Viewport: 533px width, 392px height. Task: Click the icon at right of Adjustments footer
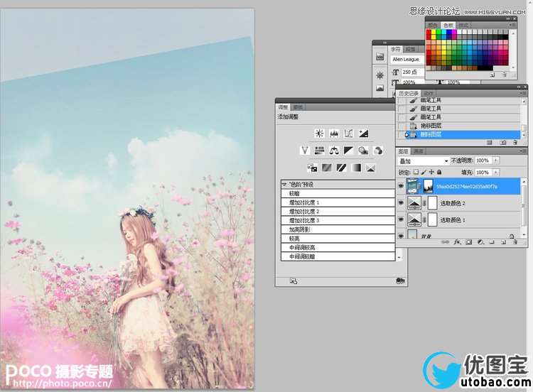pyautogui.click(x=400, y=281)
